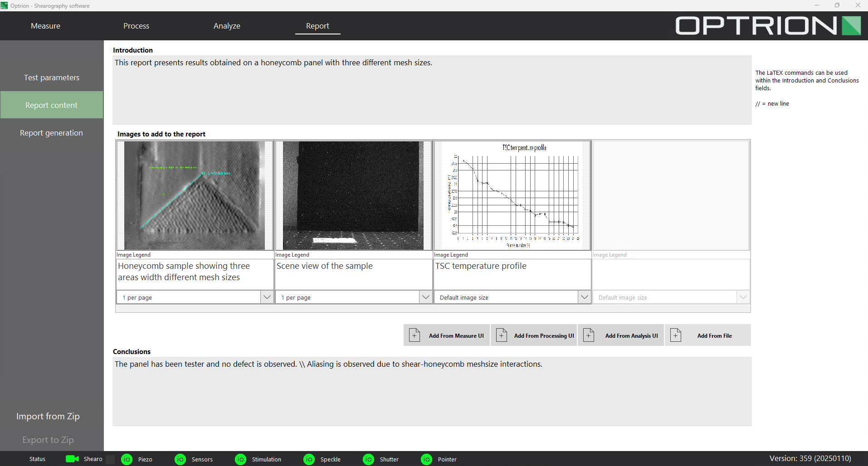
Task: Edit legend 'Honeycomb sample showing three areas'
Action: pos(195,274)
